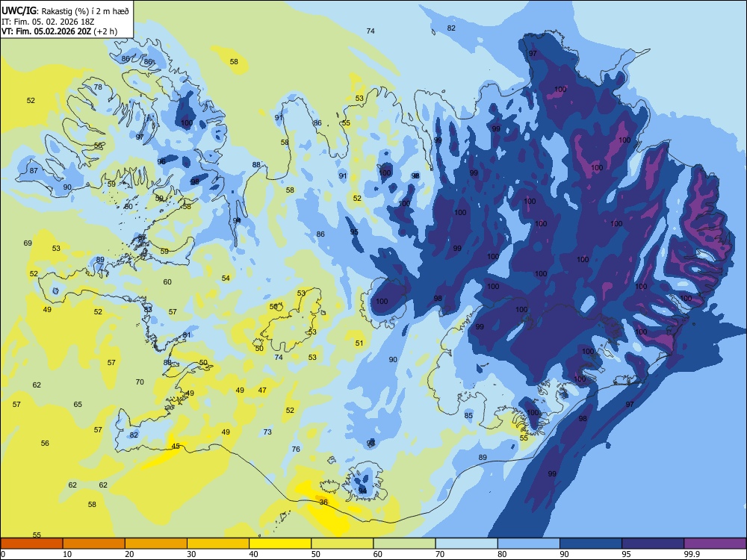Screen dimensions: 747x560
Task: Click the legend tick label '10'
Action: (x=67, y=554)
